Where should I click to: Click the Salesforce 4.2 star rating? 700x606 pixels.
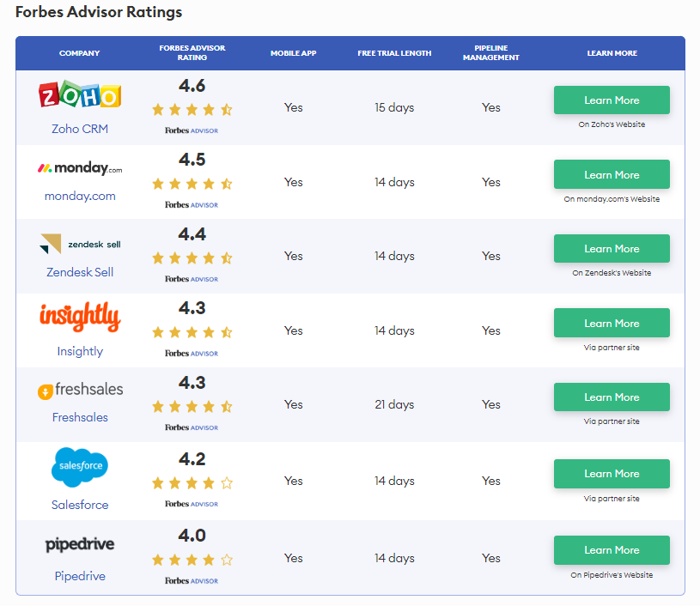(192, 483)
